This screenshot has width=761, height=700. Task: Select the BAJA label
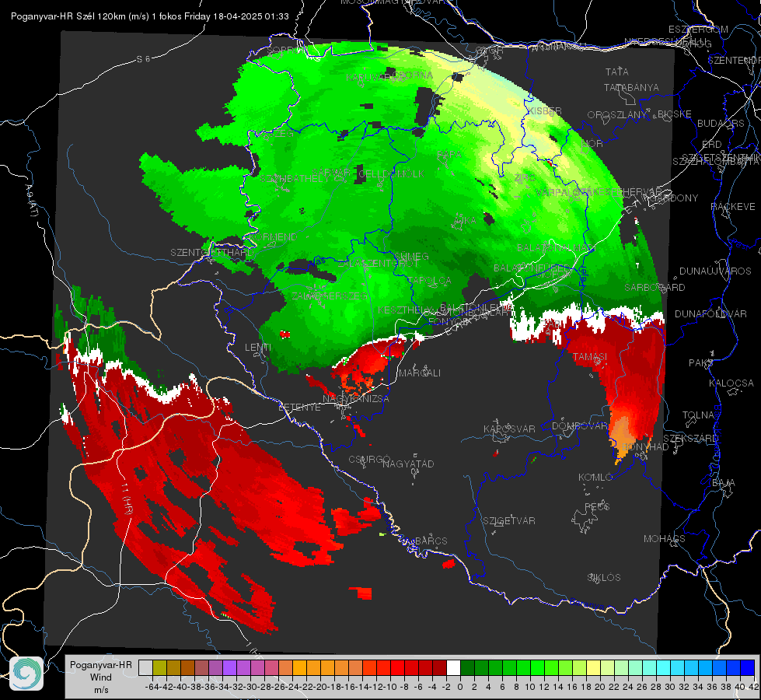tap(724, 483)
